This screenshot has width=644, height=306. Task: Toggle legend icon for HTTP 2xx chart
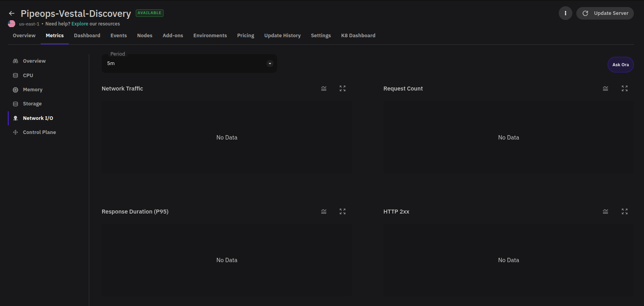coord(605,212)
